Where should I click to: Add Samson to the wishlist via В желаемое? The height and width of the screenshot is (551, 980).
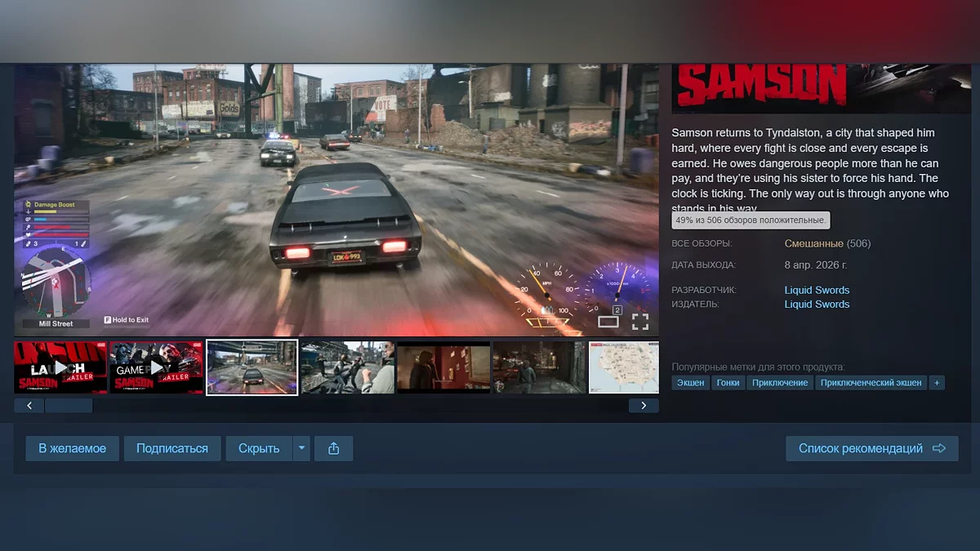tap(72, 447)
